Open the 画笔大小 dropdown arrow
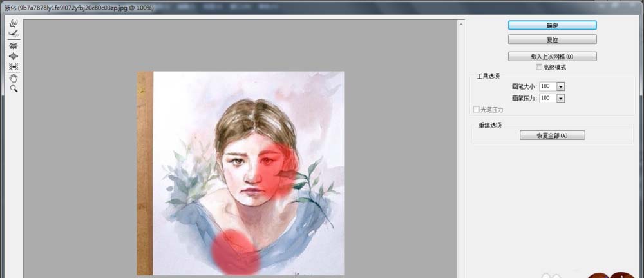 click(561, 86)
